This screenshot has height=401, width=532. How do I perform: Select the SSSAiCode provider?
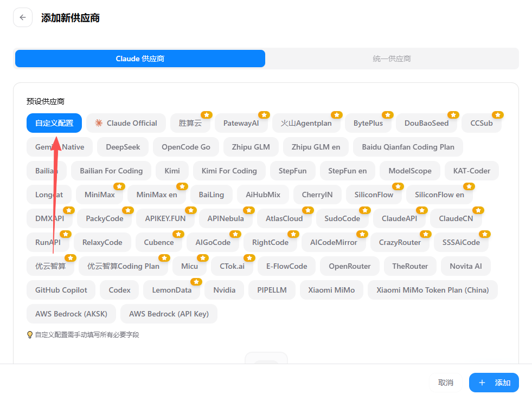pos(461,242)
